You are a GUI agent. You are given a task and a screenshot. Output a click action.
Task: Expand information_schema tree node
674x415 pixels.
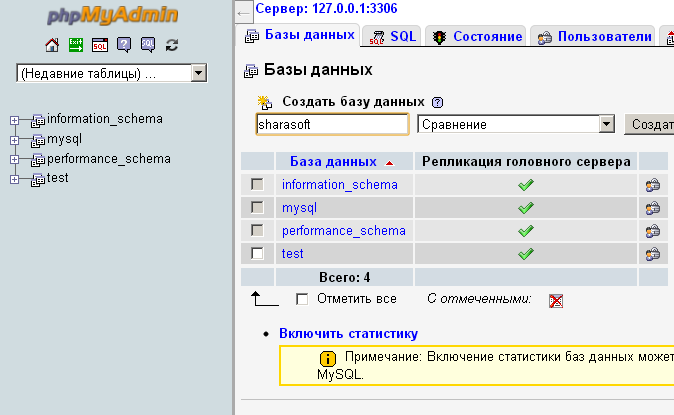(x=15, y=120)
